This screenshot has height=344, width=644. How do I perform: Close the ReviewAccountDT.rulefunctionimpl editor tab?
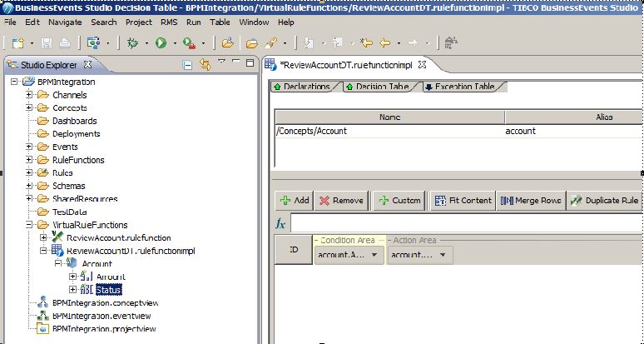[x=422, y=64]
